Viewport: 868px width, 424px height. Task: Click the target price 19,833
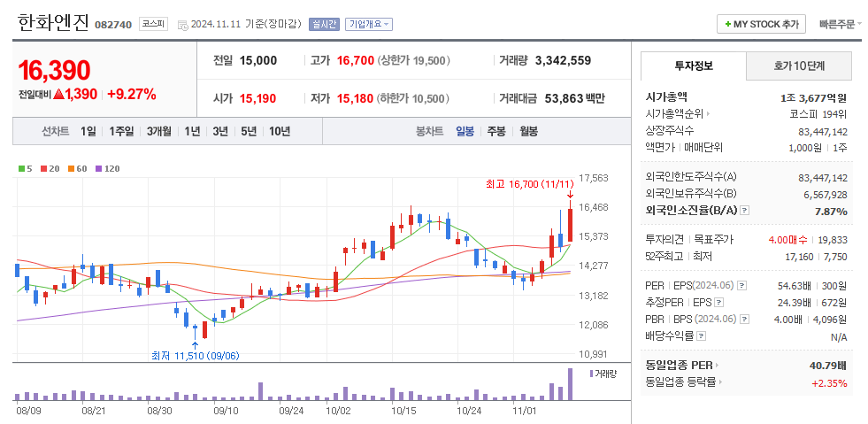click(x=832, y=240)
